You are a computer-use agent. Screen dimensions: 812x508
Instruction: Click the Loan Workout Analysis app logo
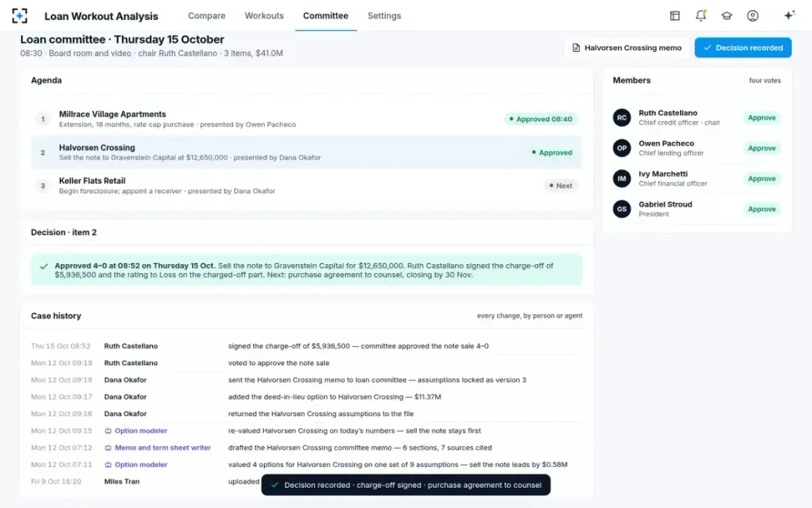coord(20,16)
